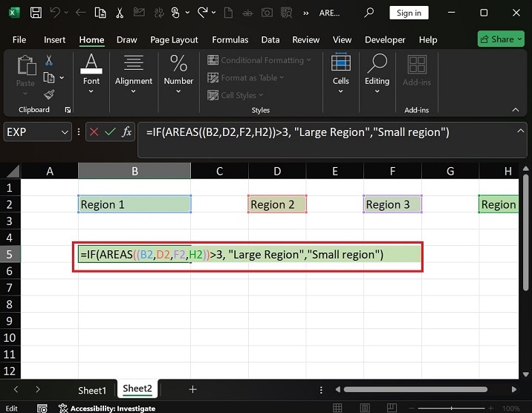
Task: Click the Insert Function fx icon
Action: pyautogui.click(x=127, y=132)
